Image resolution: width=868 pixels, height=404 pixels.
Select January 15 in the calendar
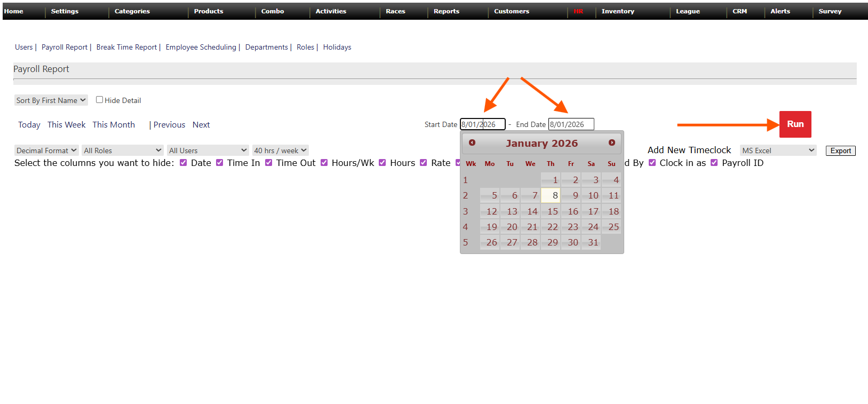(552, 211)
